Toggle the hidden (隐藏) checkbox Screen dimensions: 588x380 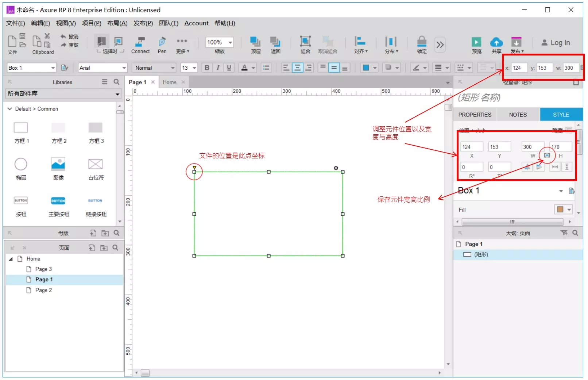pyautogui.click(x=569, y=130)
